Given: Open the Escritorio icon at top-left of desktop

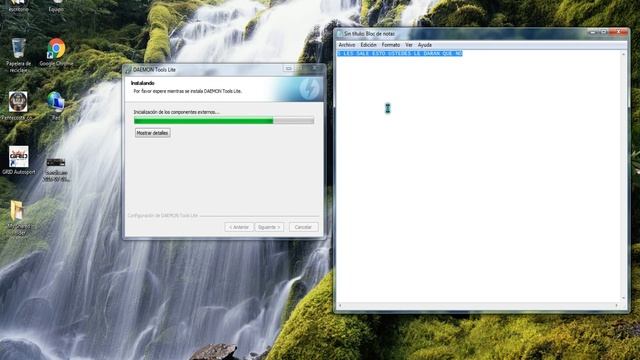Looking at the screenshot, I should pyautogui.click(x=18, y=6).
